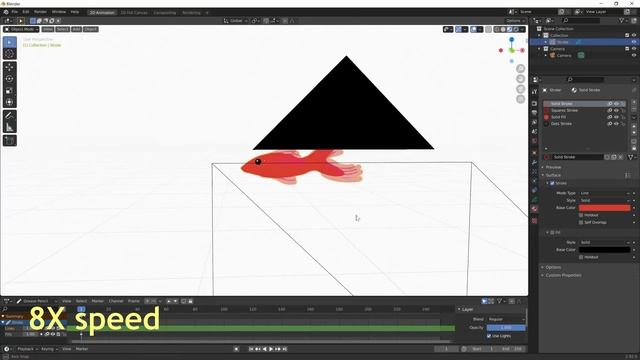The image size is (640, 360).
Task: Jump to the previous keyframe
Action: pyautogui.click(x=258, y=349)
